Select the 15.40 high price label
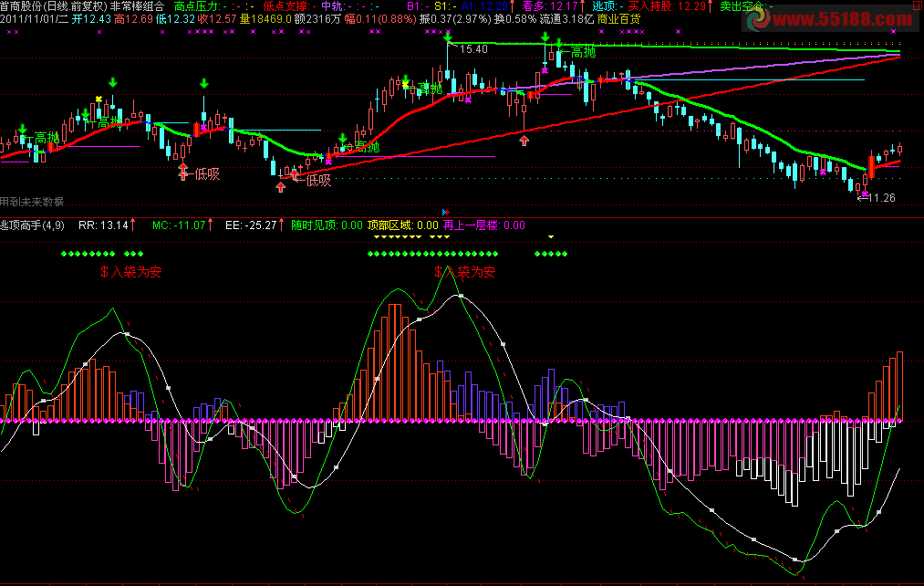This screenshot has height=586, width=924. click(x=474, y=49)
